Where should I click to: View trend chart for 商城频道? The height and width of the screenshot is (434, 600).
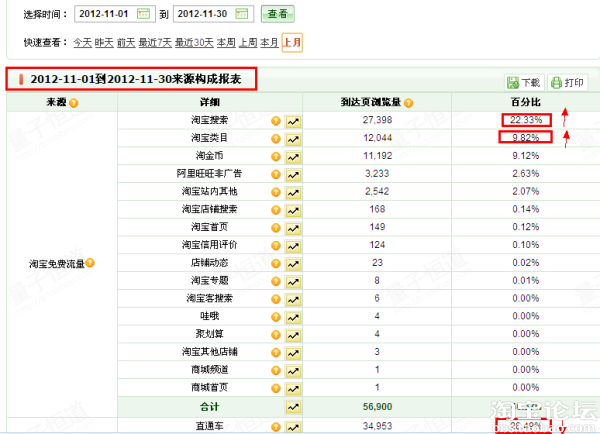tap(293, 371)
